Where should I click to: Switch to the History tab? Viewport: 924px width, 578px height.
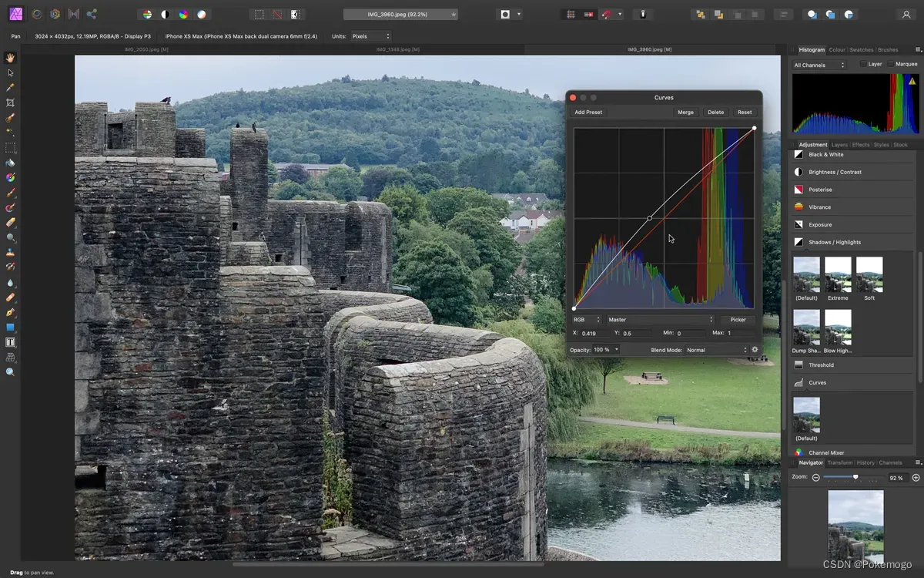pos(865,462)
